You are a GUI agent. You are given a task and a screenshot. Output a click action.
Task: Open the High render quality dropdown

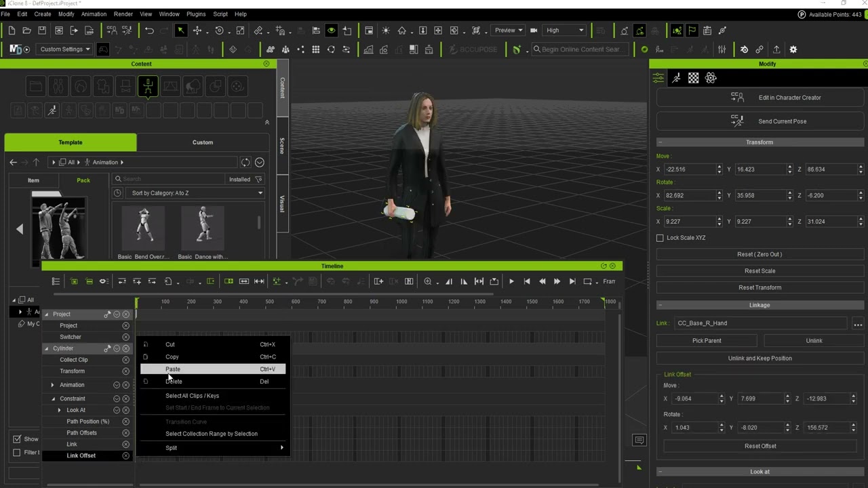tap(564, 30)
